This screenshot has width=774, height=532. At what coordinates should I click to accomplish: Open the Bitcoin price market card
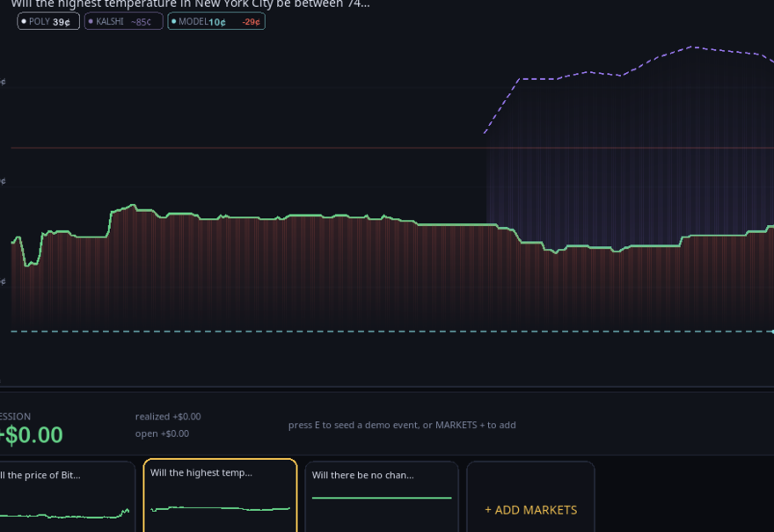[x=67, y=497]
